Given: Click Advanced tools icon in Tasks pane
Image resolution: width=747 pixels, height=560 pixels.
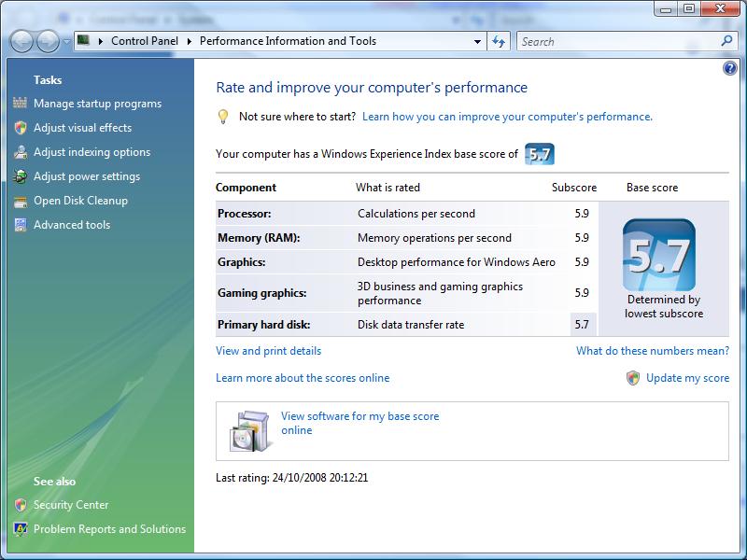Looking at the screenshot, I should pos(20,225).
